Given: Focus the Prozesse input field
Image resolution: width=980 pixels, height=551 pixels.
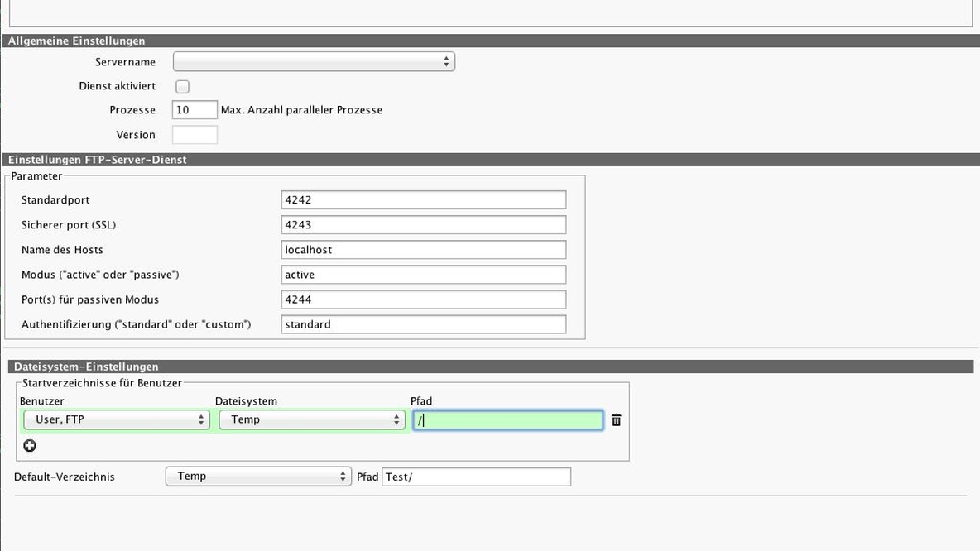Looking at the screenshot, I should coord(195,110).
